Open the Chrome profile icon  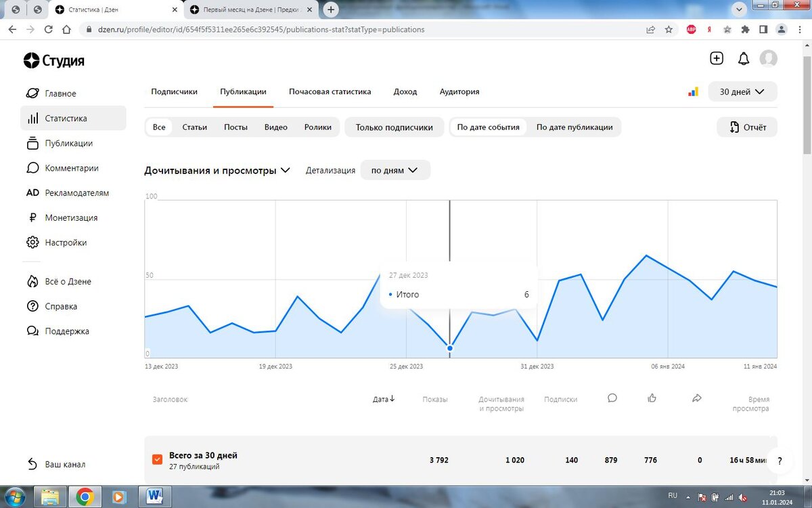pos(781,30)
